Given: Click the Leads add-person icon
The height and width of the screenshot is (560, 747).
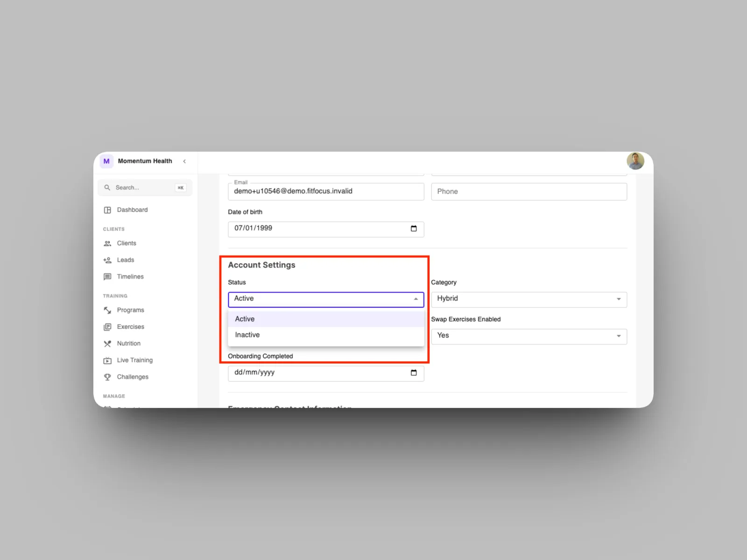Looking at the screenshot, I should pyautogui.click(x=107, y=260).
